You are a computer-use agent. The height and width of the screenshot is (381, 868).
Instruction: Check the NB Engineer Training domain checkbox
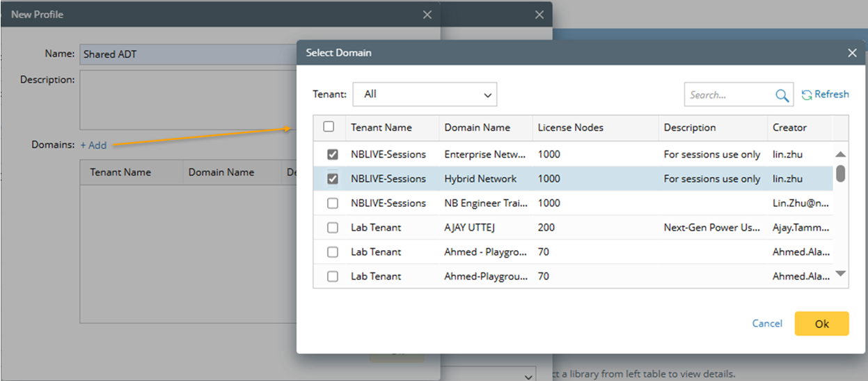[x=333, y=203]
